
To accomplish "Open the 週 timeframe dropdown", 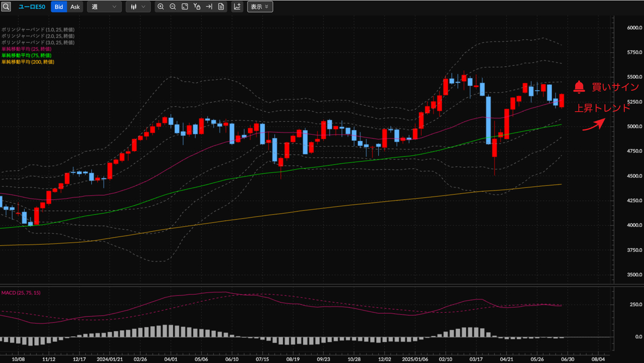I will (104, 7).
